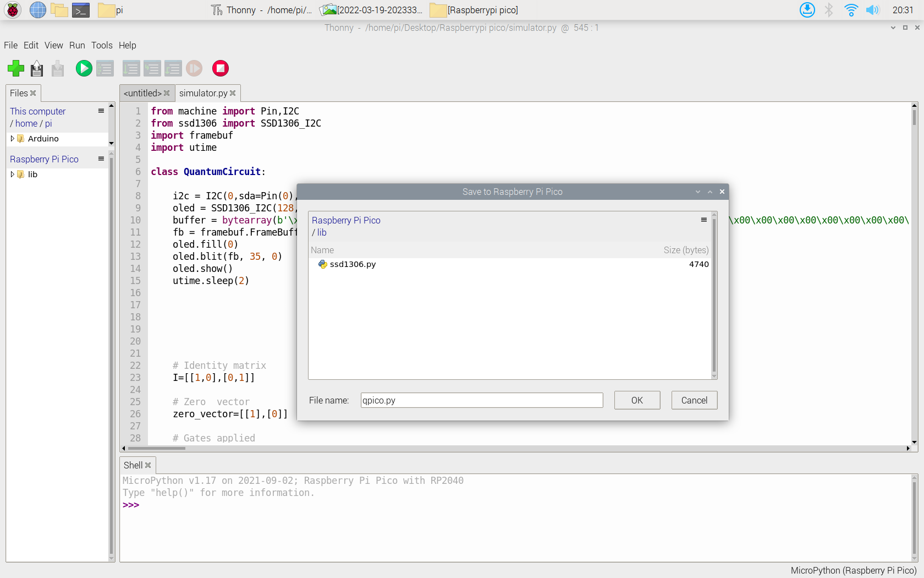Image resolution: width=924 pixels, height=578 pixels.
Task: Stop the backend with red stop icon
Action: coord(221,68)
